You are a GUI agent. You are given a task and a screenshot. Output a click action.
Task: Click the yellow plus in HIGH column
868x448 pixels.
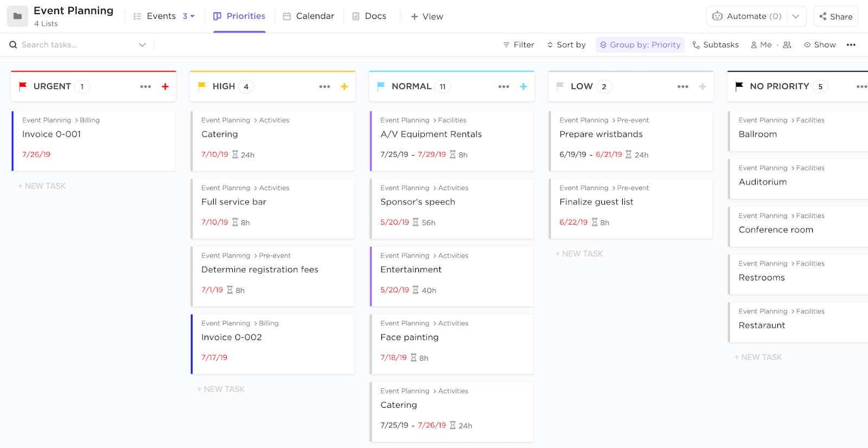coord(344,87)
